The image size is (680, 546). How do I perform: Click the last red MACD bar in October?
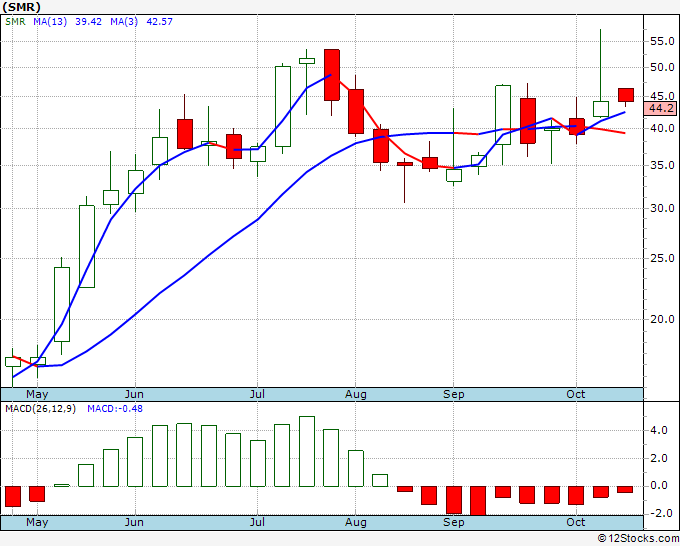point(625,489)
